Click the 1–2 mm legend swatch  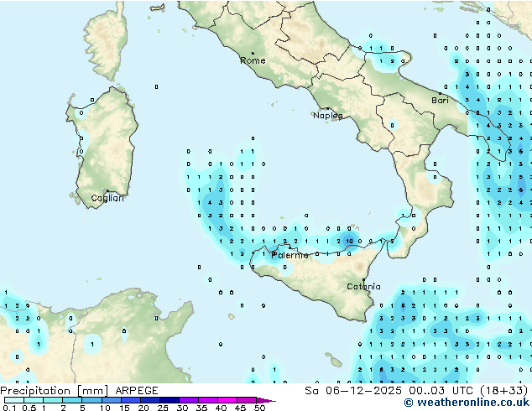click(53, 400)
